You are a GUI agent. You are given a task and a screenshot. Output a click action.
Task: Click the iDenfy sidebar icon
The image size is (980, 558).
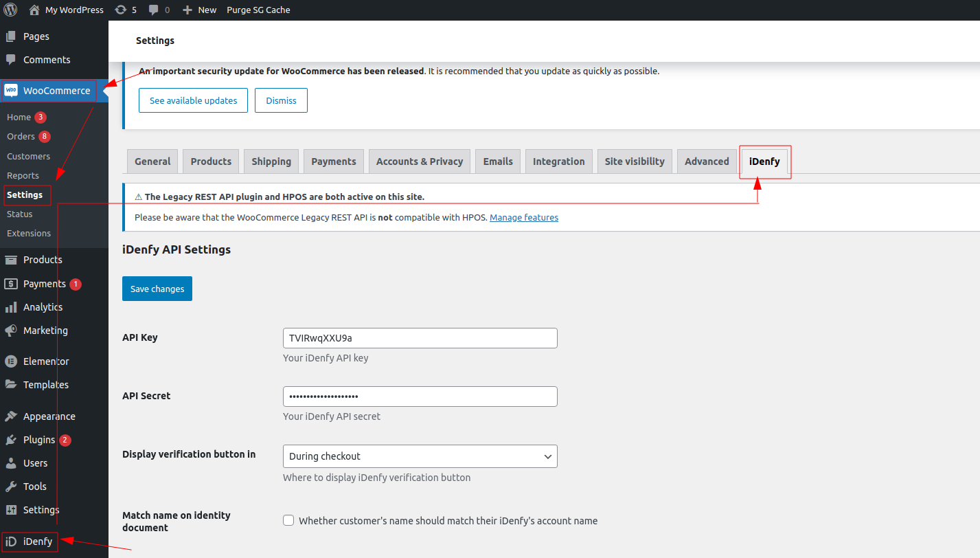[10, 542]
